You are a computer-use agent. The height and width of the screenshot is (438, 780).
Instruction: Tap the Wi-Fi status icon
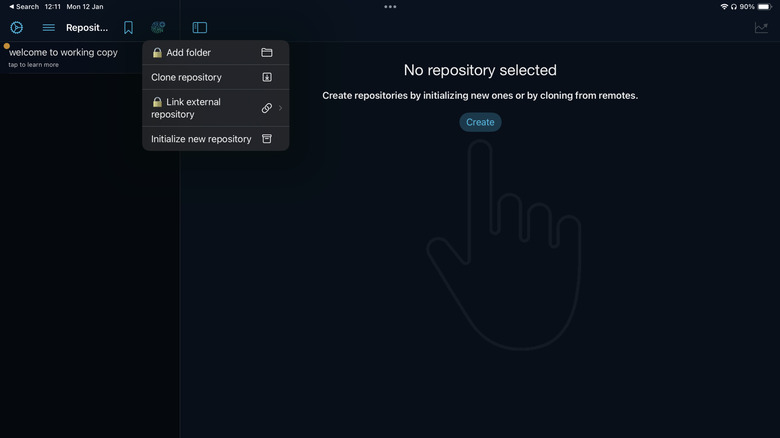point(724,6)
